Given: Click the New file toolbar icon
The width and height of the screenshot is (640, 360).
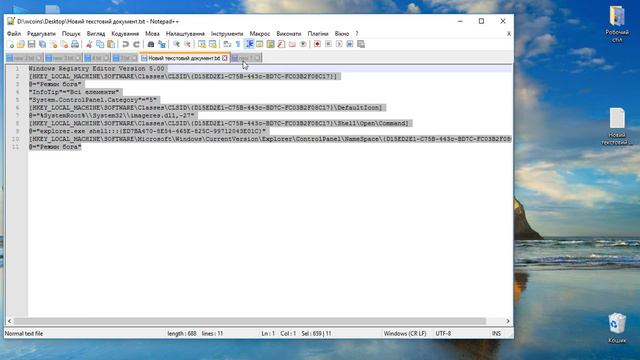Looking at the screenshot, I should [x=11, y=44].
